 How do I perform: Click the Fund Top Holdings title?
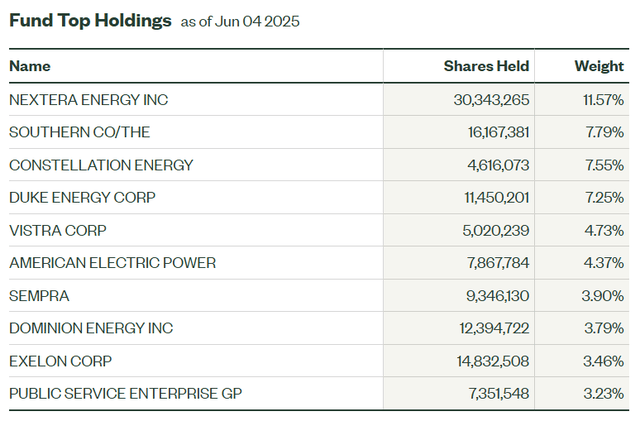tap(90, 21)
